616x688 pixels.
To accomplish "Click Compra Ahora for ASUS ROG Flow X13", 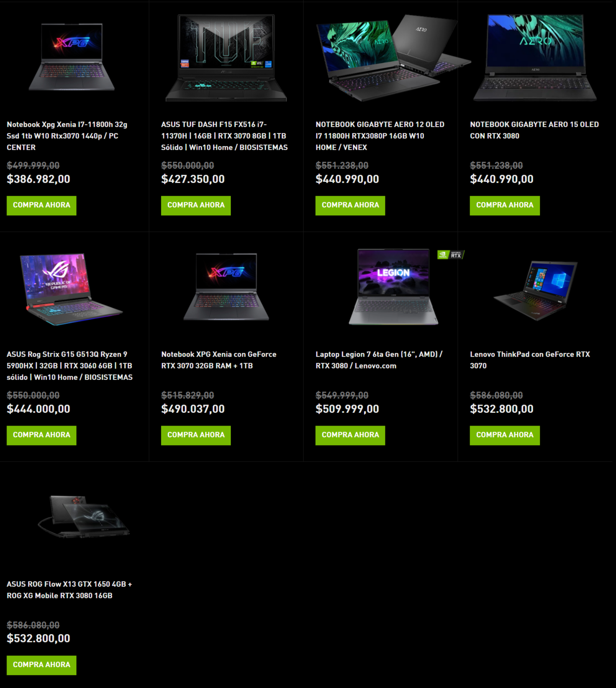I will 41,665.
